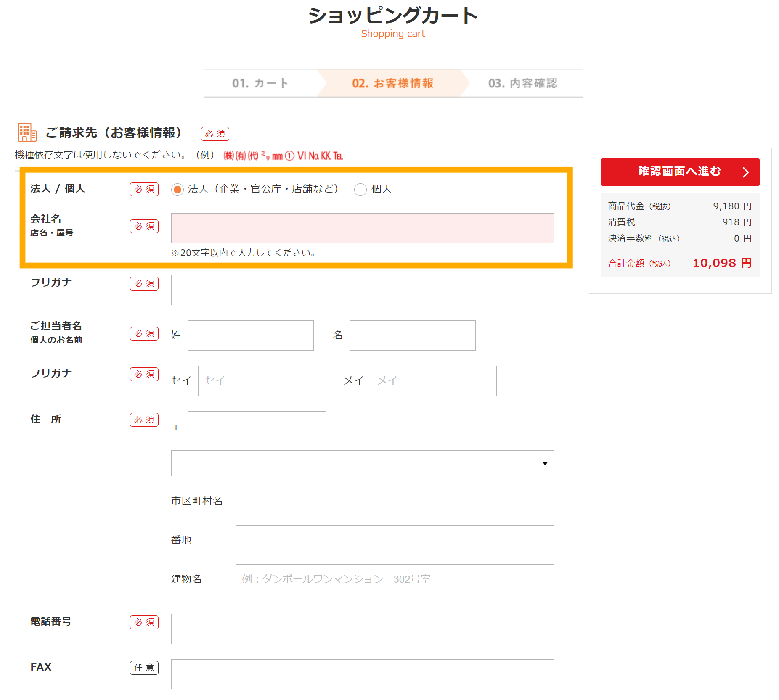
Task: Click the 名 input field
Action: [413, 335]
